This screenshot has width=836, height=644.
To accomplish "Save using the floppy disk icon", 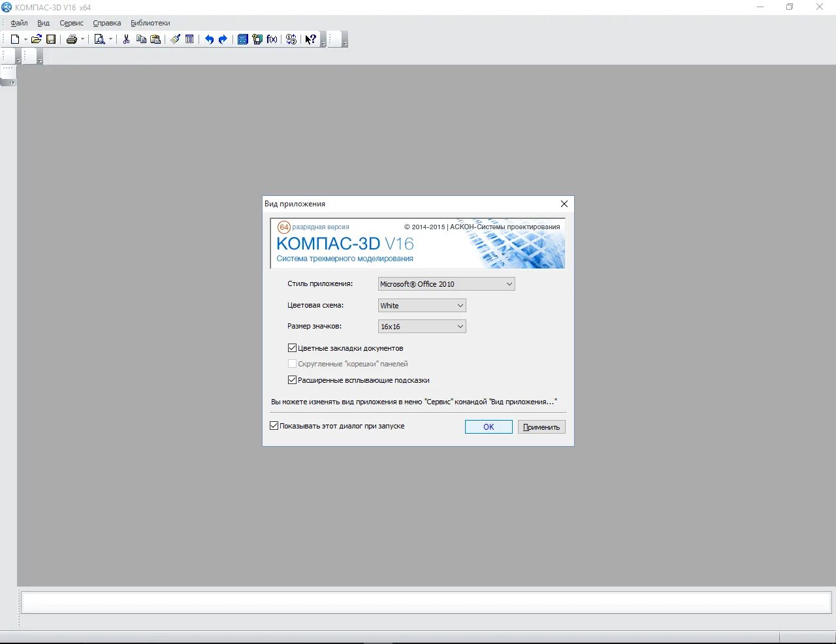I will [51, 39].
